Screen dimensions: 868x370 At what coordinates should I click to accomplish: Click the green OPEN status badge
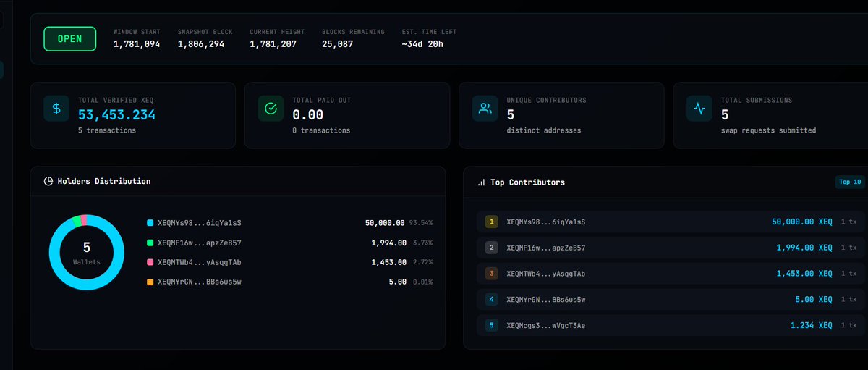click(69, 38)
